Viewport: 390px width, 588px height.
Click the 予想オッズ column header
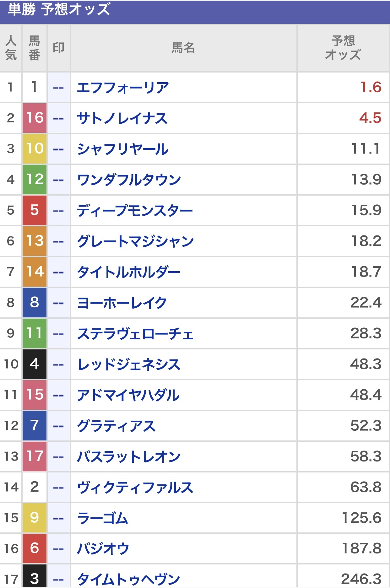343,48
